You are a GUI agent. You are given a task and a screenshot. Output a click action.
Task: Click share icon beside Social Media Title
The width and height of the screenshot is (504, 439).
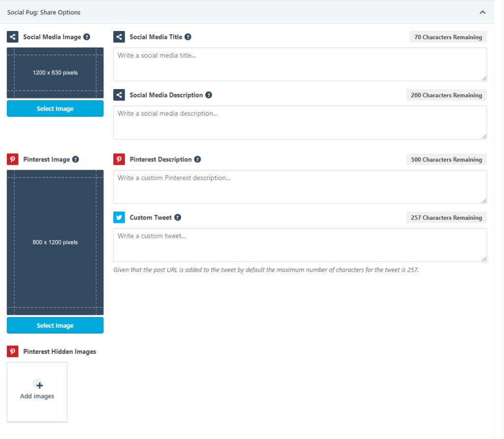pos(119,37)
